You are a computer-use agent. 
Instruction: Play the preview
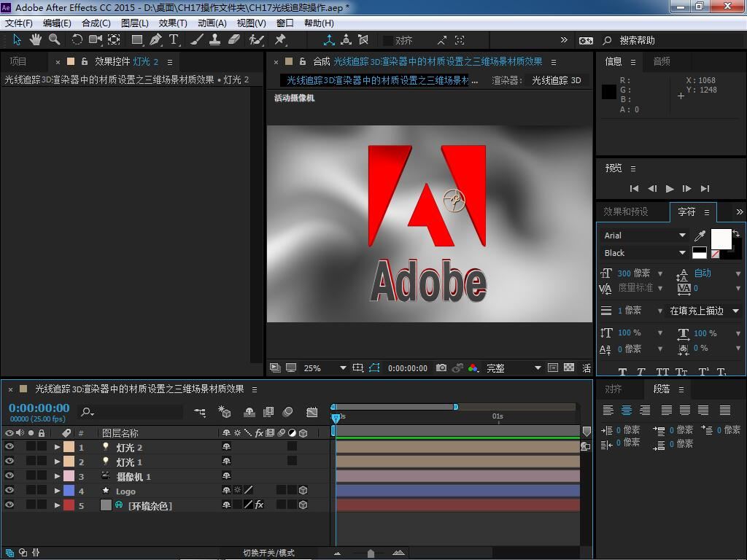tap(670, 189)
